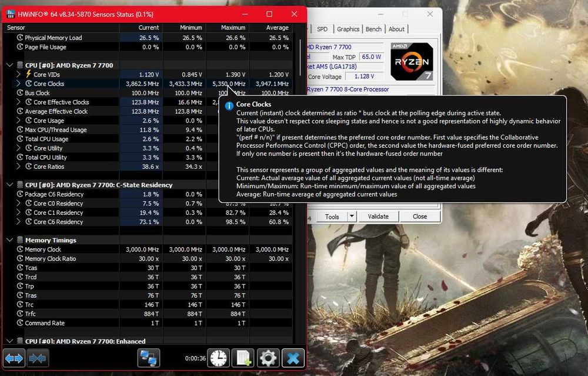The image size is (588, 376).
Task: Click the Total CPU Usage sensor icon
Action: click(20, 139)
